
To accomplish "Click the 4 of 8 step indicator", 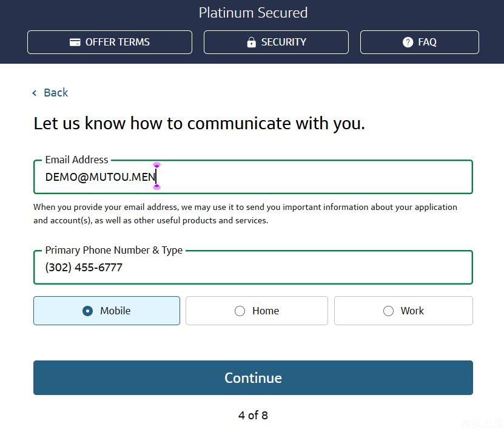I will tap(253, 415).
